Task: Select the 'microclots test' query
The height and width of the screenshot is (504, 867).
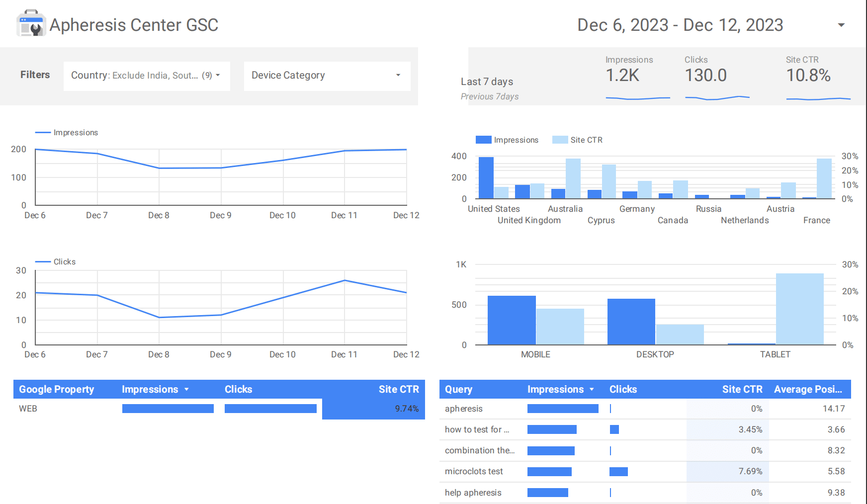Action: (x=645, y=471)
